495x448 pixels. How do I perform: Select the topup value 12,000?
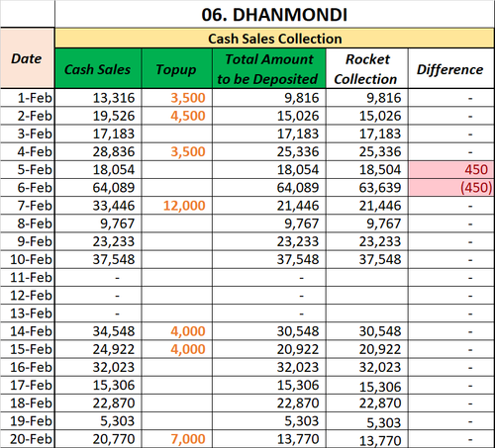[177, 206]
